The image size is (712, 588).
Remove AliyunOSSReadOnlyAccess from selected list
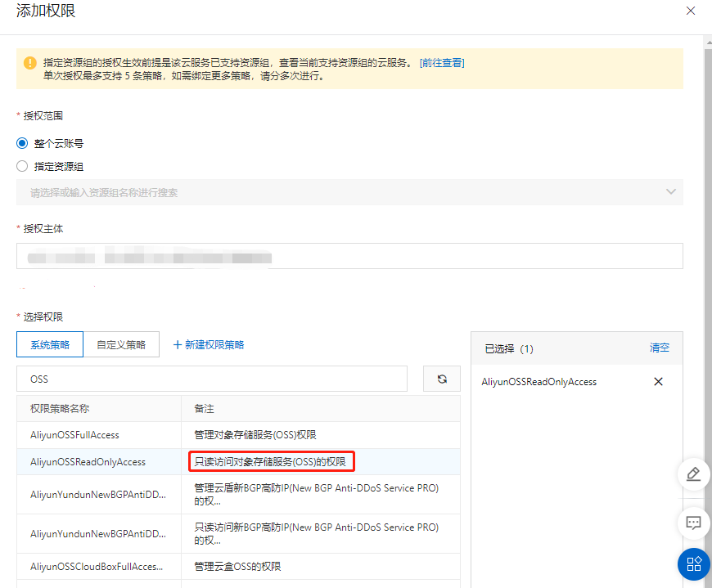point(658,382)
